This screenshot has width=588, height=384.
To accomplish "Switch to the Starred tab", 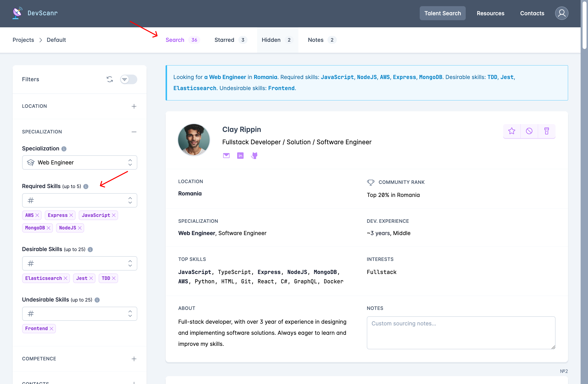I will tap(224, 40).
